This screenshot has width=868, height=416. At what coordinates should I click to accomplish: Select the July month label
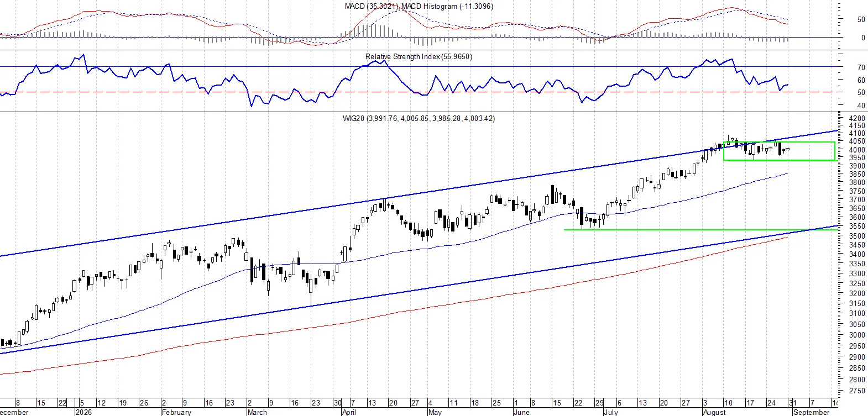pos(611,412)
